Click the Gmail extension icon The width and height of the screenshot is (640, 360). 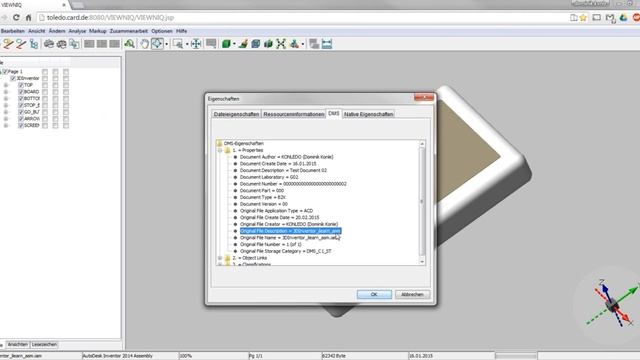click(610, 18)
